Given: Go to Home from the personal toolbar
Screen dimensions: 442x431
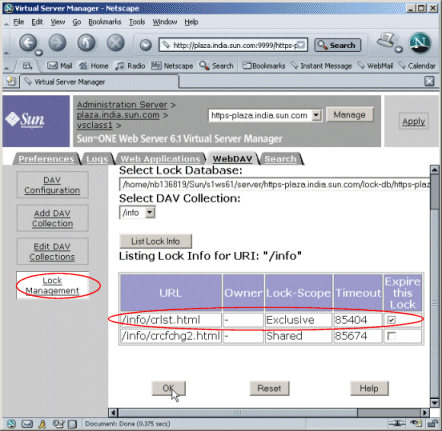Looking at the screenshot, I should click(x=94, y=66).
